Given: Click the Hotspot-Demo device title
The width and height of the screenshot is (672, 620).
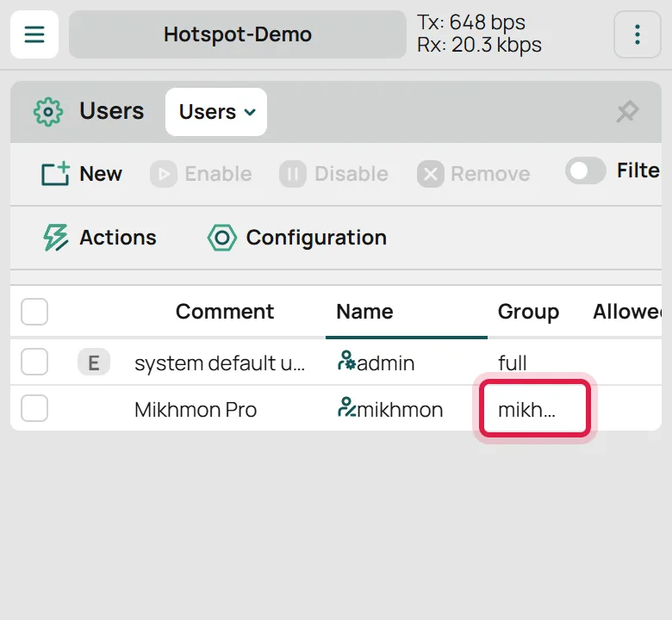Looking at the screenshot, I should [238, 34].
